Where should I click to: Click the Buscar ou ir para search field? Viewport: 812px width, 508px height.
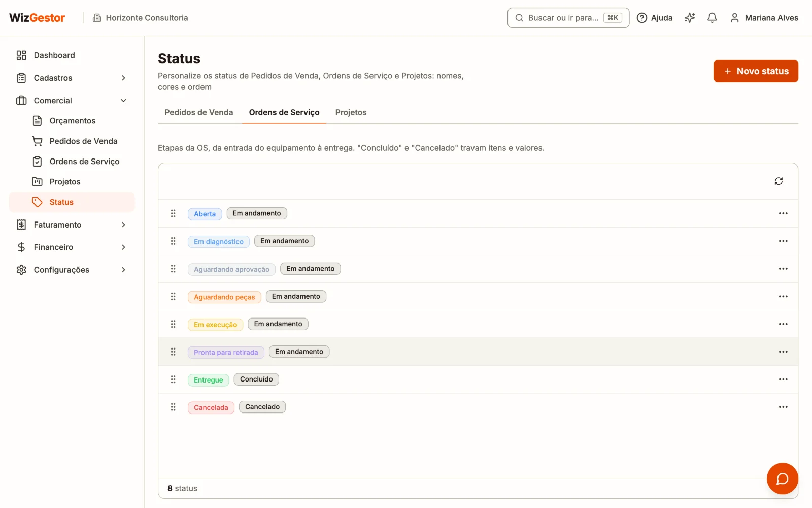pos(568,18)
